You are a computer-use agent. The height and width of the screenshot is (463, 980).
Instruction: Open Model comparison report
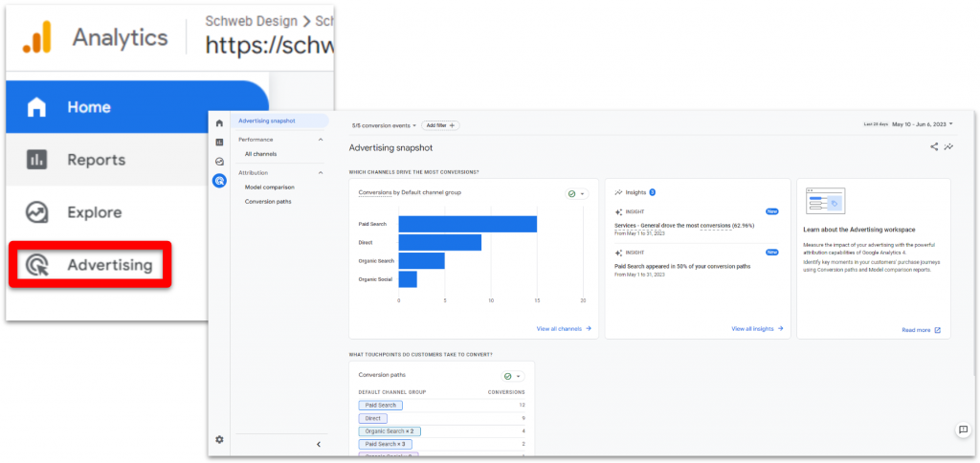point(269,187)
